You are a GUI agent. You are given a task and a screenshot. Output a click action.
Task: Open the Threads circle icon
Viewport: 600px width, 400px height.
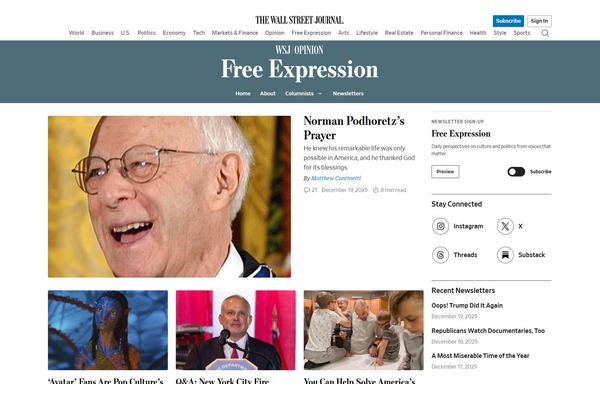tap(440, 255)
